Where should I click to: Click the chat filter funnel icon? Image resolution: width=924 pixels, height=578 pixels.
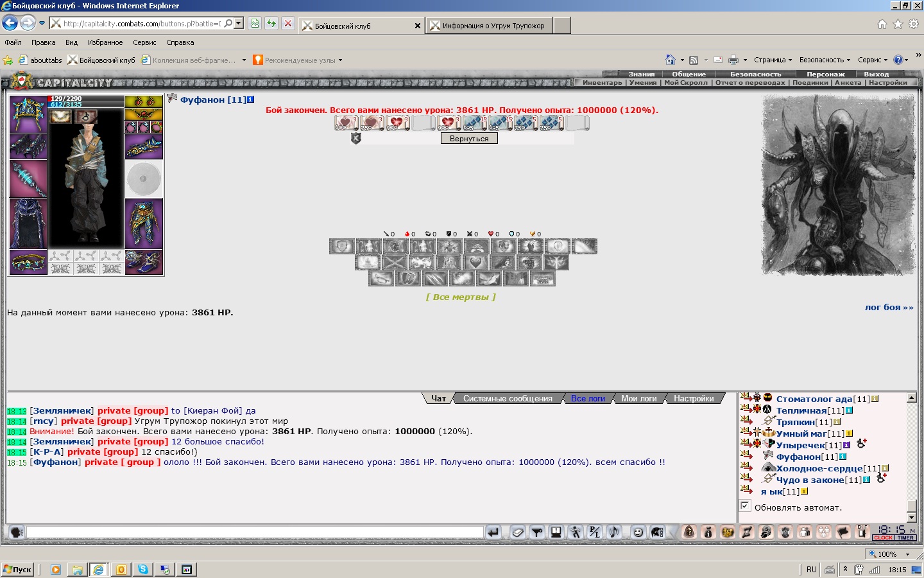537,532
